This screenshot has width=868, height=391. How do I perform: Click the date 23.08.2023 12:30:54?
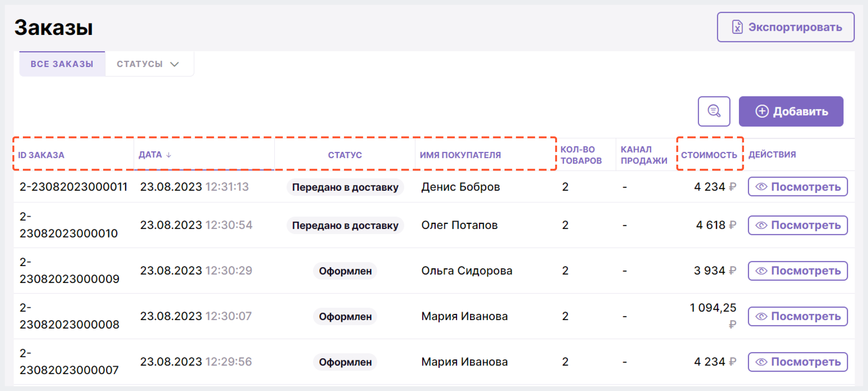point(196,225)
